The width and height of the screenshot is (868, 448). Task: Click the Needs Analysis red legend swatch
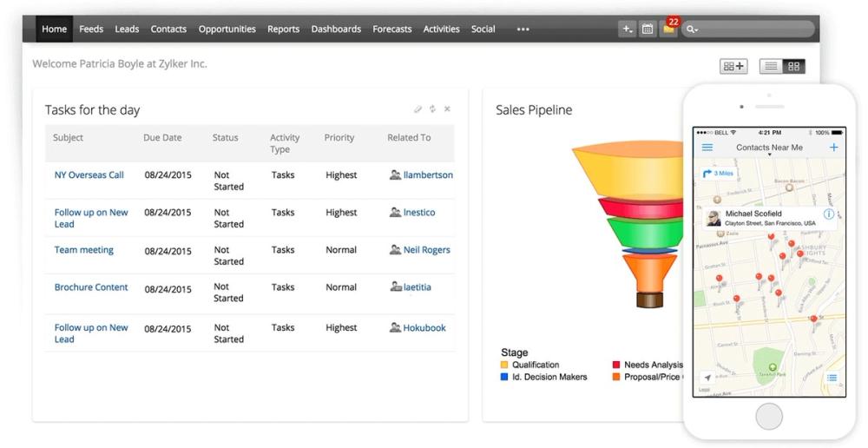click(x=616, y=365)
